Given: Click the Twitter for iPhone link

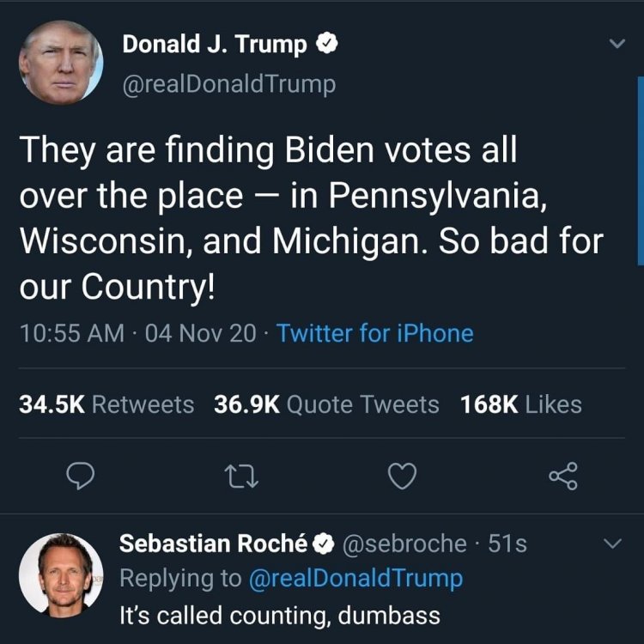Looking at the screenshot, I should [x=375, y=333].
